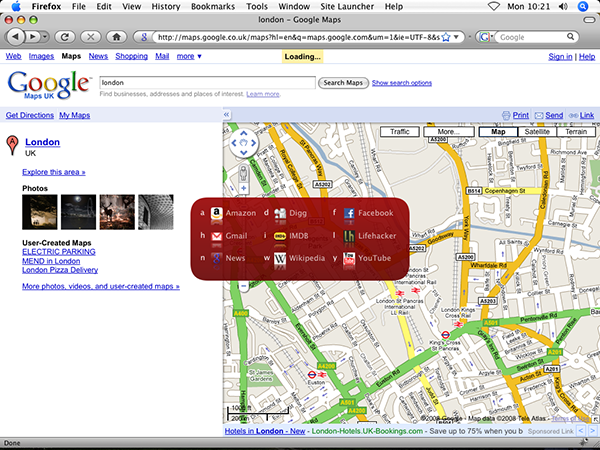Screen dimensions: 600x450
Task: Click Sign in link
Action: 560,57
